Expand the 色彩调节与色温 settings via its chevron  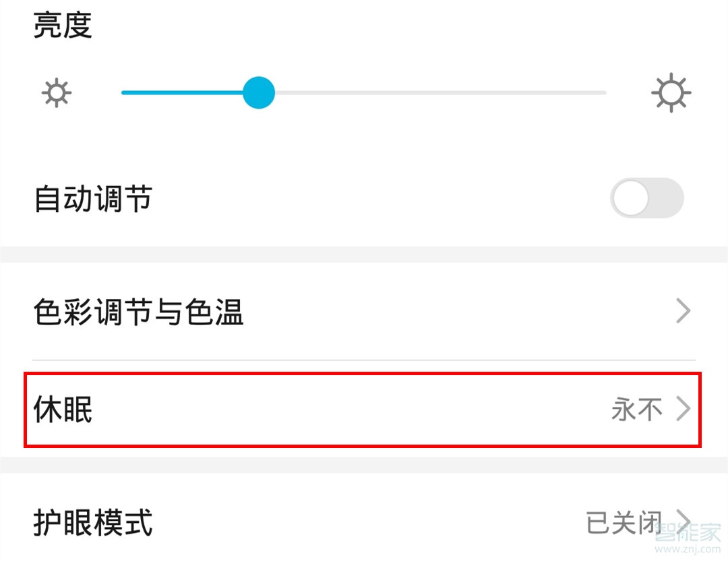pos(684,312)
